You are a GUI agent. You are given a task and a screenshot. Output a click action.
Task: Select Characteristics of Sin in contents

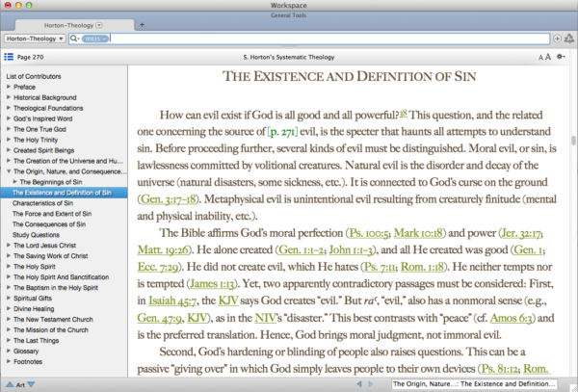coord(46,203)
